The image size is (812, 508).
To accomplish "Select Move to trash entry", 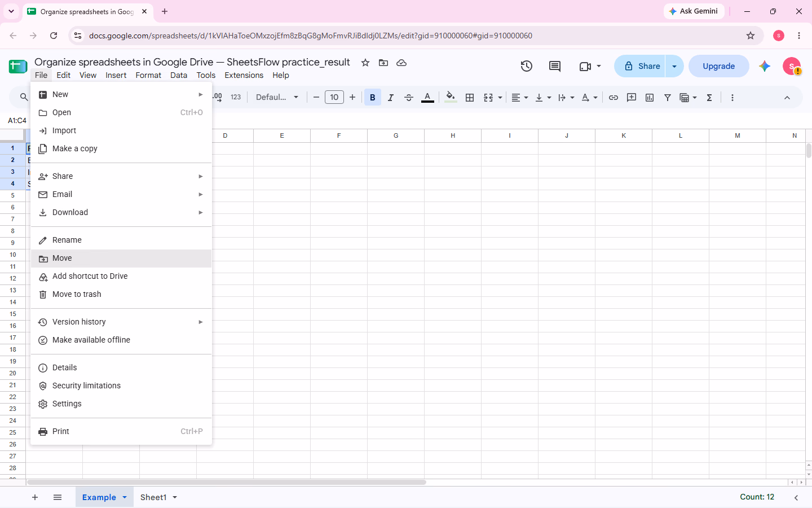I will click(x=121, y=294).
